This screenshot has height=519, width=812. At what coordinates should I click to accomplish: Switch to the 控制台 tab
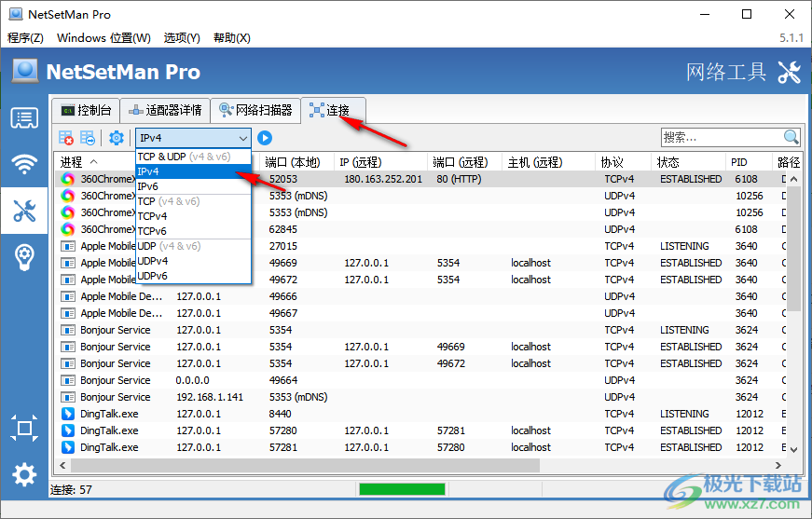(x=86, y=110)
